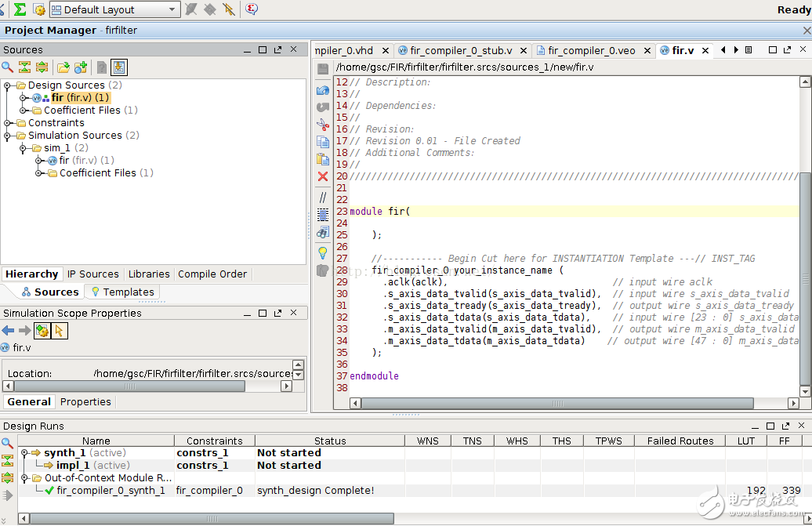Expand the Constraints folder in Sources tree
This screenshot has width=812, height=526.
(8, 123)
